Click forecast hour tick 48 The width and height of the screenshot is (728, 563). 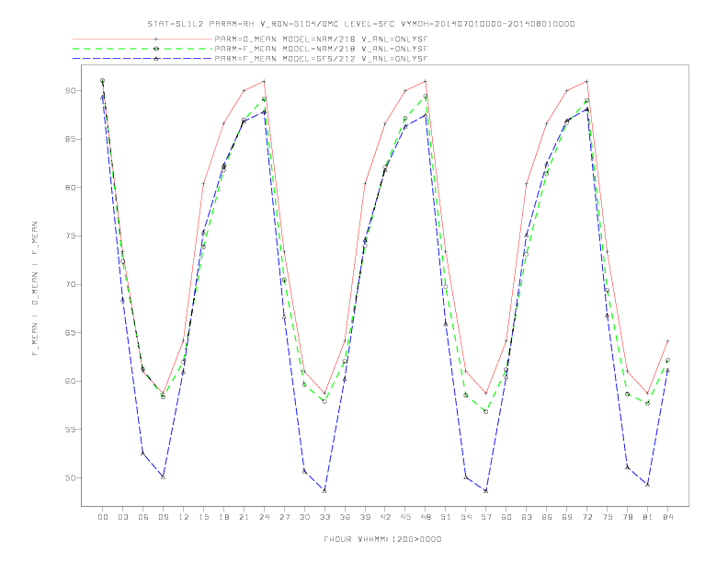click(x=426, y=517)
